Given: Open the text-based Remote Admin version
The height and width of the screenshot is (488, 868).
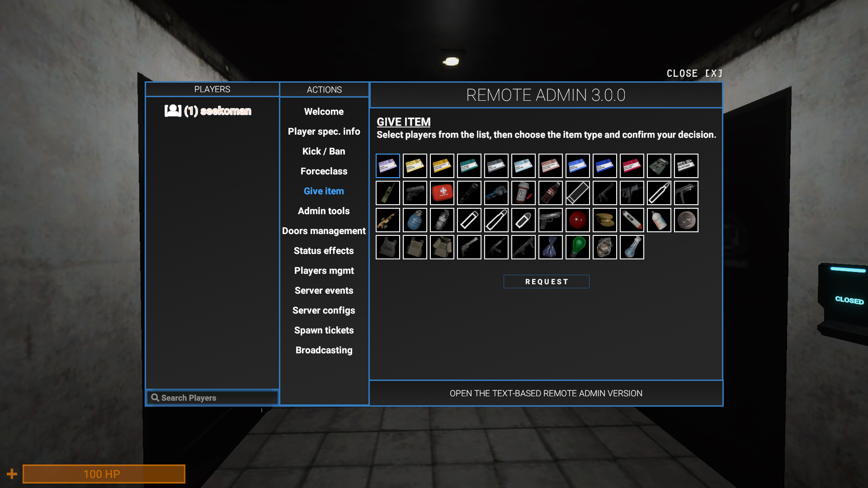Looking at the screenshot, I should click(x=546, y=393).
